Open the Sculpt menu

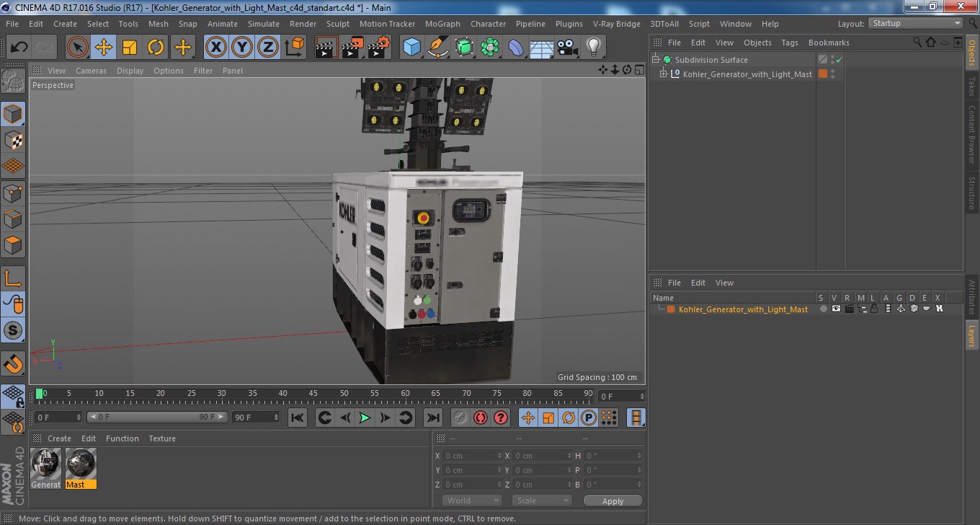click(338, 24)
